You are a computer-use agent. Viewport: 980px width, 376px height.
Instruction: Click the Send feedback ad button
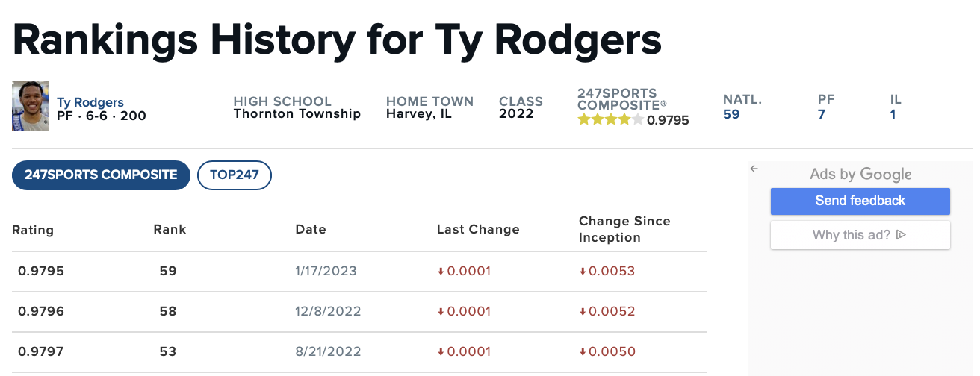(x=860, y=201)
